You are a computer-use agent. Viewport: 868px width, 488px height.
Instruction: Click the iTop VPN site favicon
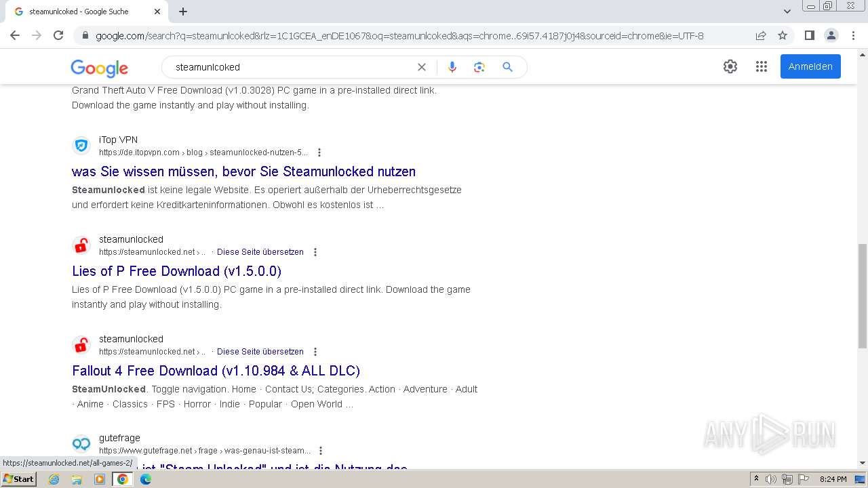point(81,146)
